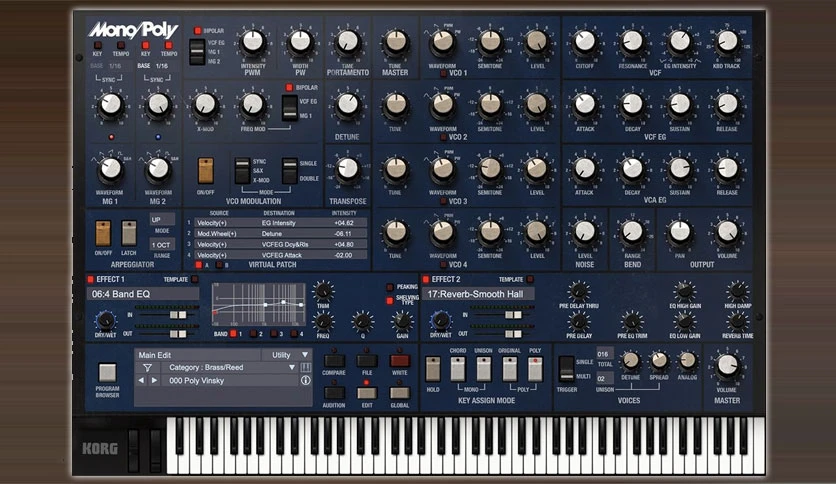Open MG 2 Base 1/16 value
Viewport: 836px width, 484px height.
(x=162, y=66)
